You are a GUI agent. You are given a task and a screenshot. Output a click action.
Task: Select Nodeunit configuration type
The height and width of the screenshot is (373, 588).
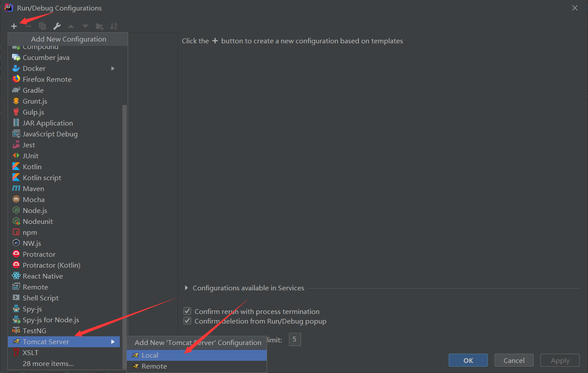pyautogui.click(x=64, y=221)
